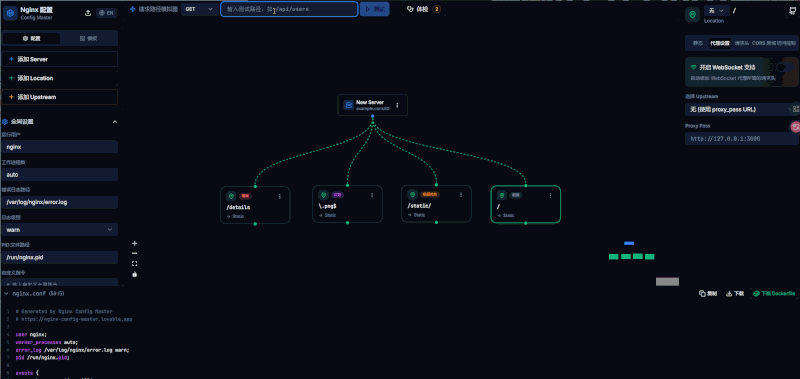Select the 静态 tab in the right panel
Image resolution: width=800 pixels, height=379 pixels.
(x=697, y=43)
